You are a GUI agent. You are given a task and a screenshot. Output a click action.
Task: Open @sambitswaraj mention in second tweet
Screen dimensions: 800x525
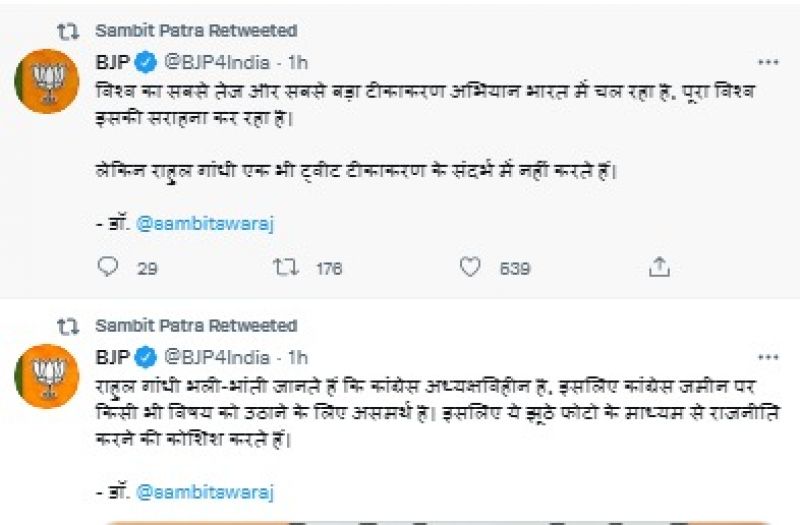pyautogui.click(x=205, y=492)
